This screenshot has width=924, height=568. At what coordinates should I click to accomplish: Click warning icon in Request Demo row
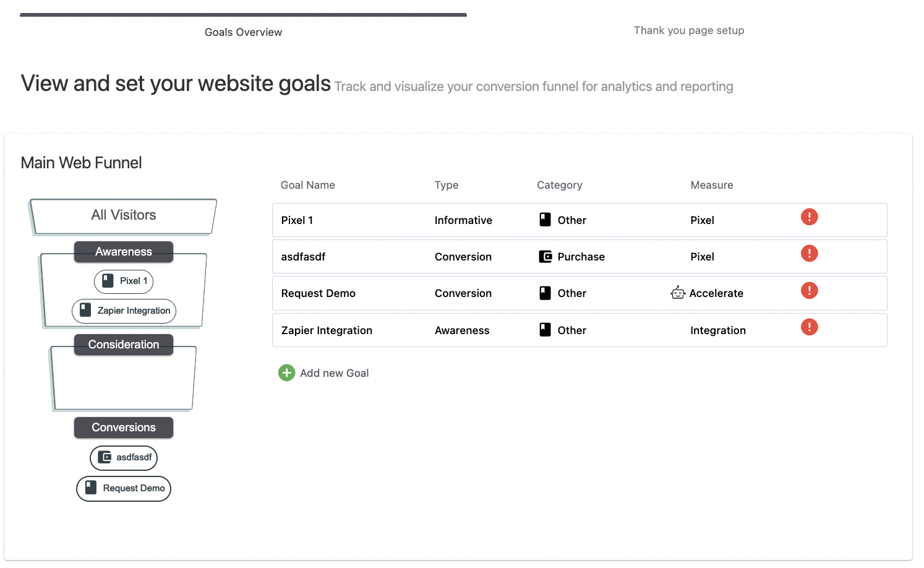coord(809,291)
